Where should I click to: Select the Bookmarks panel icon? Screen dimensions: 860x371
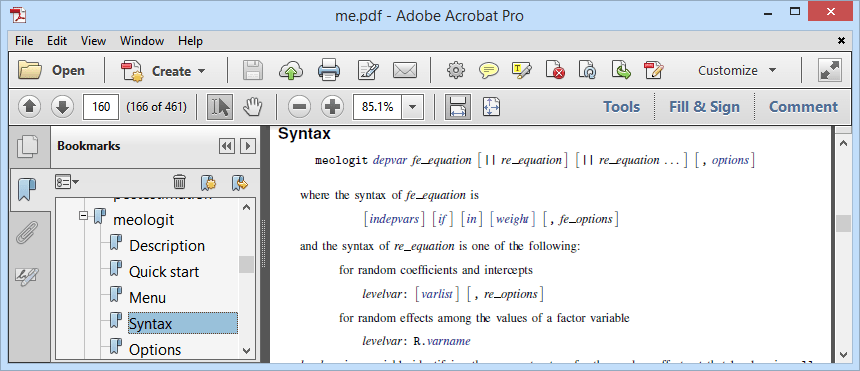pos(26,190)
